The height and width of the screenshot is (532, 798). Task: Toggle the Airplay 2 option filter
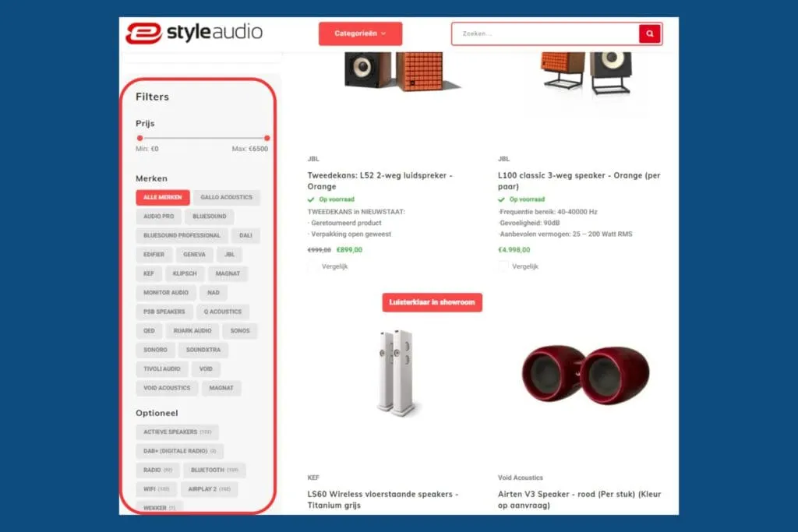coord(209,489)
